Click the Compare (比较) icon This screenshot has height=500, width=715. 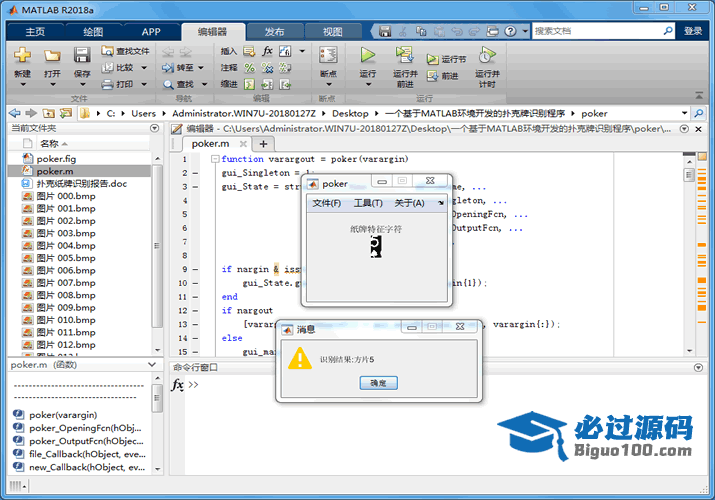pos(108,67)
